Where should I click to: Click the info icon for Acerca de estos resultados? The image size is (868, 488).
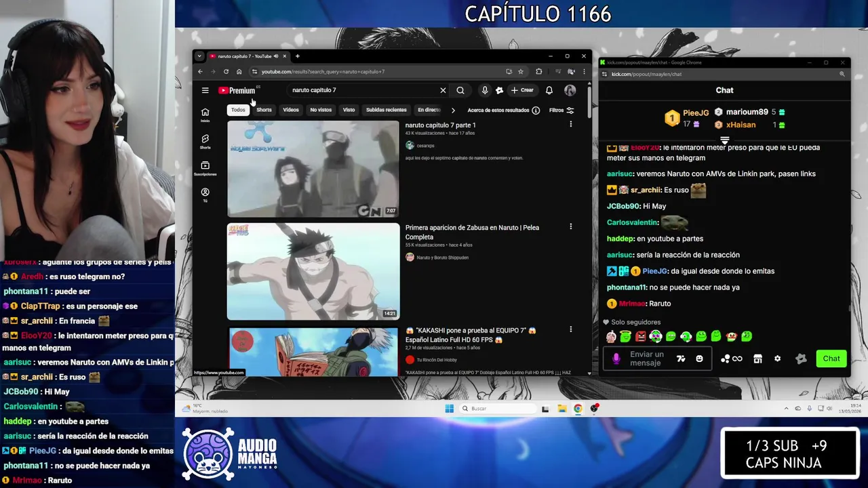536,110
